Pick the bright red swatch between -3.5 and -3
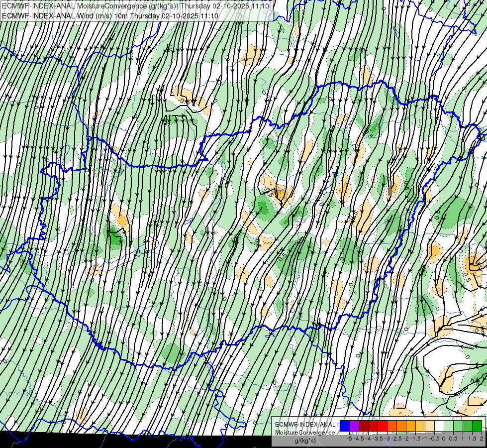 pos(383,426)
